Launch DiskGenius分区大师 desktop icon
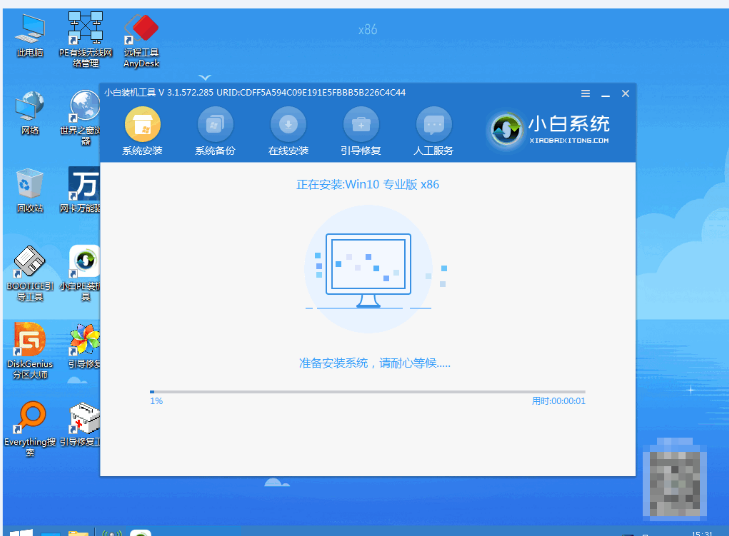Image resolution: width=729 pixels, height=536 pixels. 30,351
